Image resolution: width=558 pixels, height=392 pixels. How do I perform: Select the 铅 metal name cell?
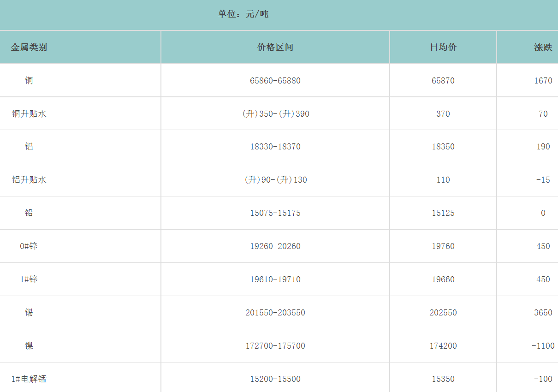[x=29, y=213]
